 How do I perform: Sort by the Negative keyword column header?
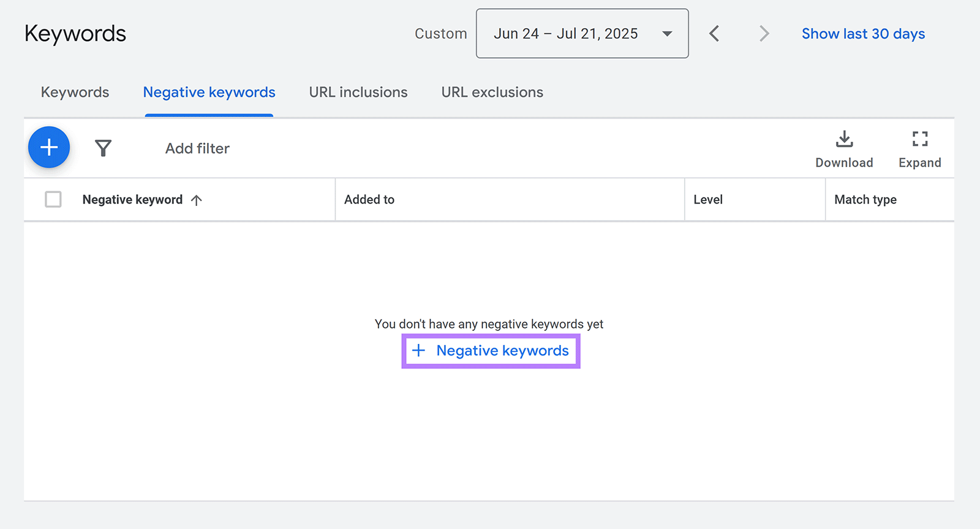[132, 200]
